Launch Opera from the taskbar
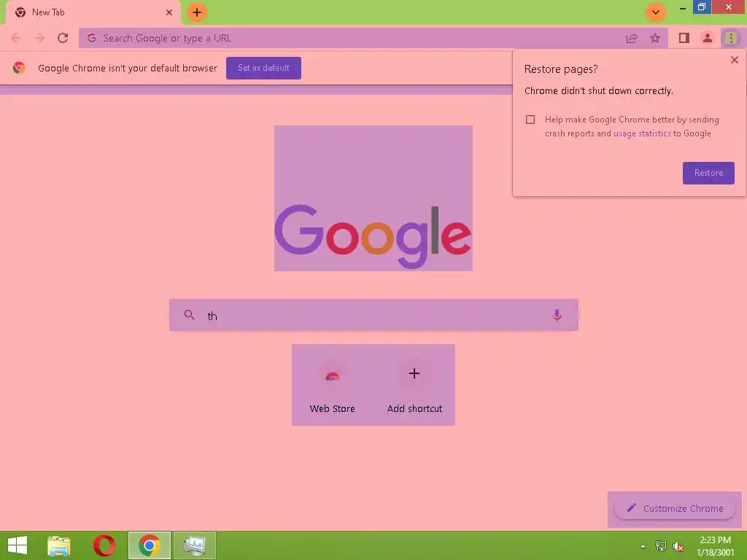747x560 pixels. (x=104, y=545)
